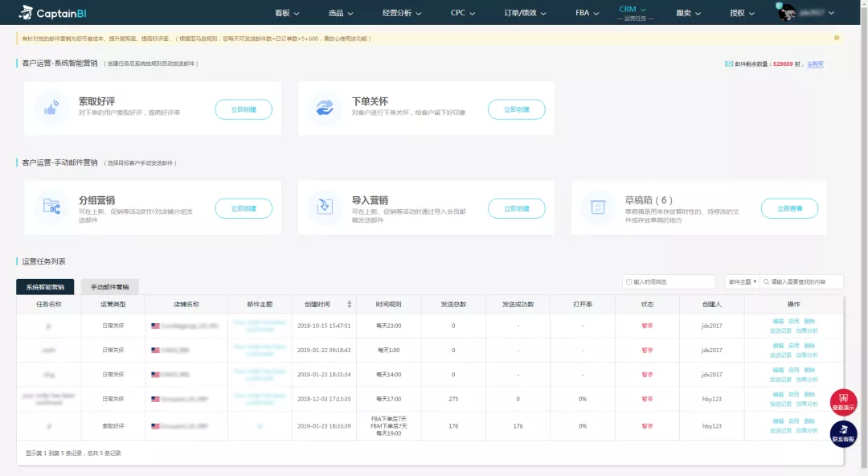Click 立即创建 for 索取好评
Screen dimensions: 868x476
[x=244, y=109]
